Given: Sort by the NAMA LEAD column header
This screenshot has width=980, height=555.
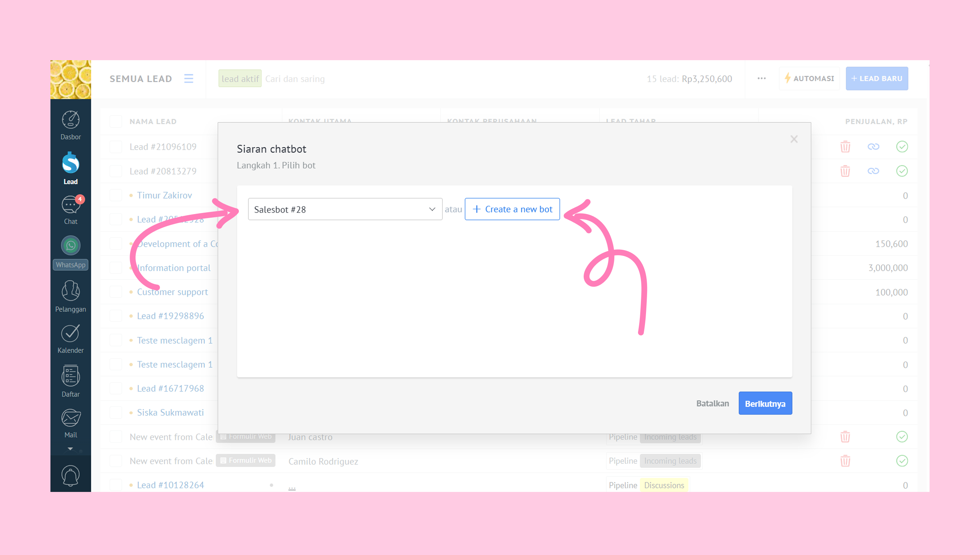Looking at the screenshot, I should (153, 121).
